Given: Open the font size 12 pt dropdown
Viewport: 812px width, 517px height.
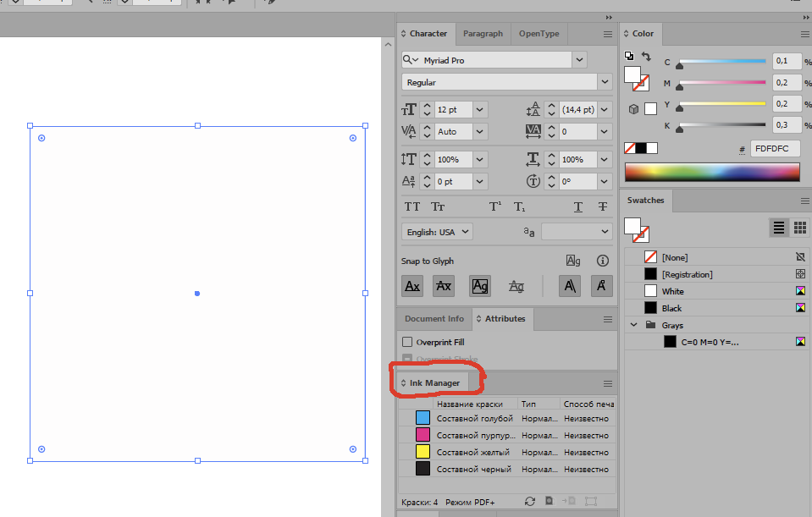Looking at the screenshot, I should [479, 110].
